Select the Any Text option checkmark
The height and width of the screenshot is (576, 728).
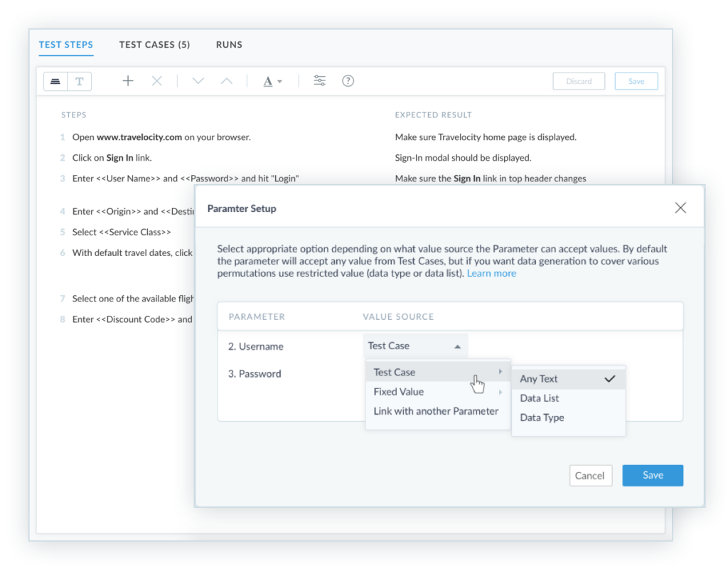[609, 379]
